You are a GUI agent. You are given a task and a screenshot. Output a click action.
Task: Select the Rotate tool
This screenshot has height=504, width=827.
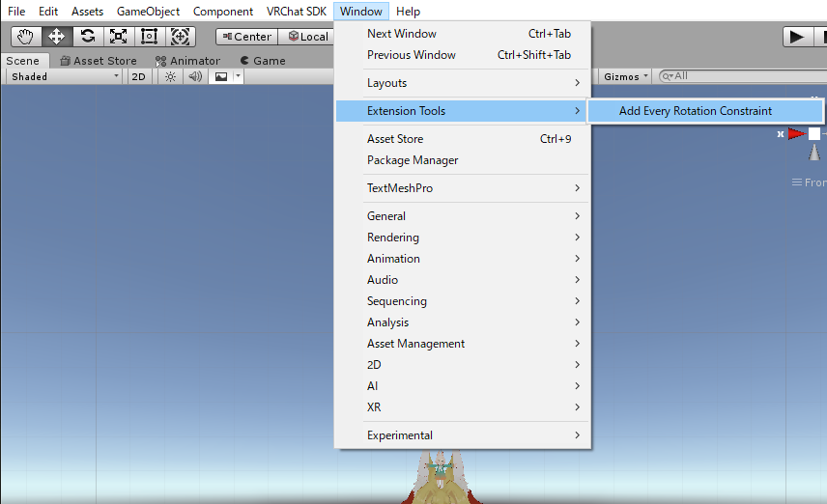click(x=88, y=37)
